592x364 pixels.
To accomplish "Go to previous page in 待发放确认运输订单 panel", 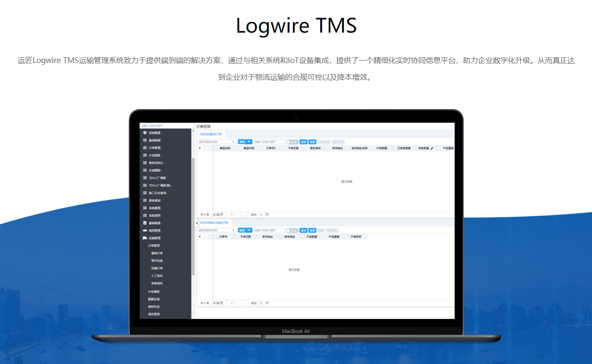I will [x=241, y=303].
